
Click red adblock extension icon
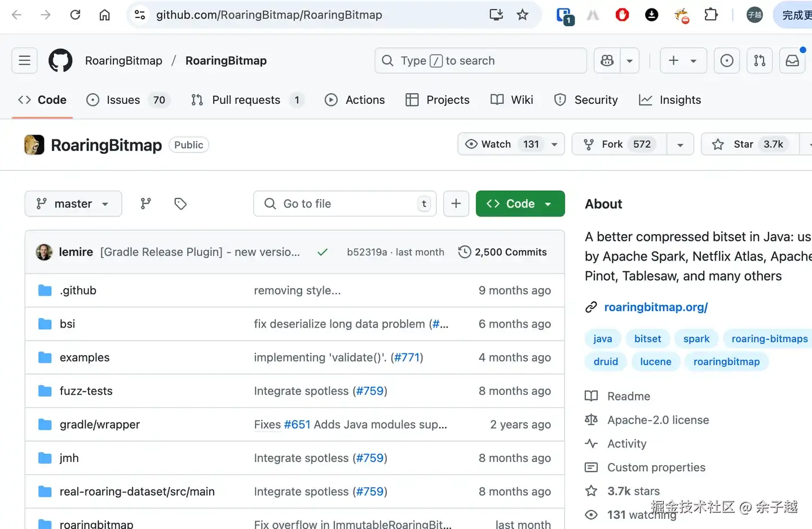(622, 15)
